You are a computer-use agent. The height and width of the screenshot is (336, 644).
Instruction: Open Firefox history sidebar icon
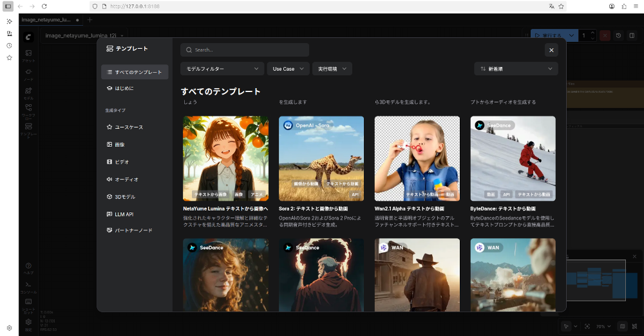tap(9, 46)
